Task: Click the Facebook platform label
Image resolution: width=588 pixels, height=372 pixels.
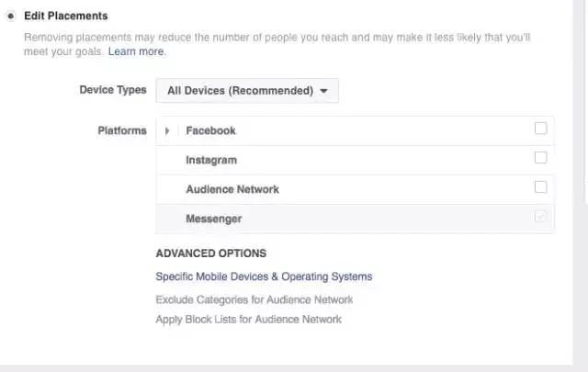Action: (x=210, y=130)
